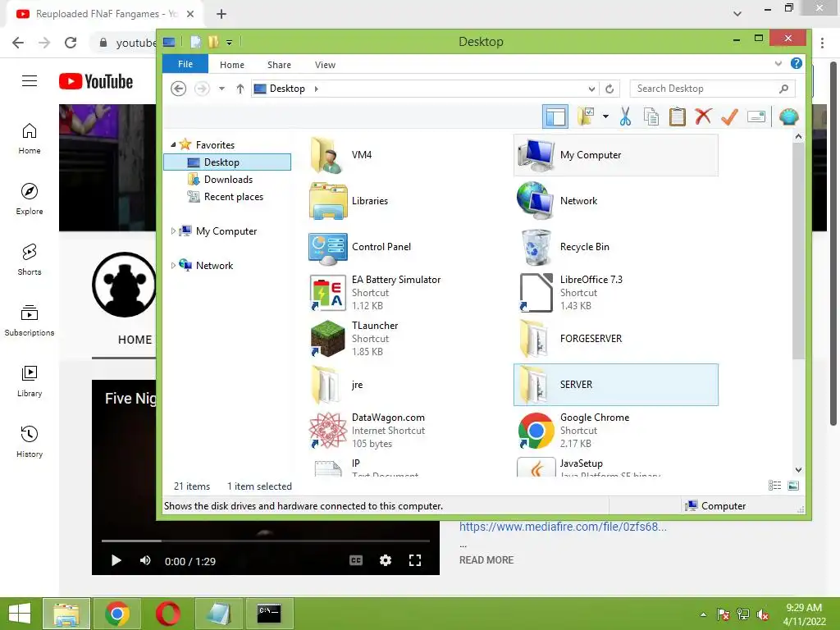This screenshot has height=630, width=840.
Task: Click the scissors Cut toolbar icon
Action: tap(625, 116)
